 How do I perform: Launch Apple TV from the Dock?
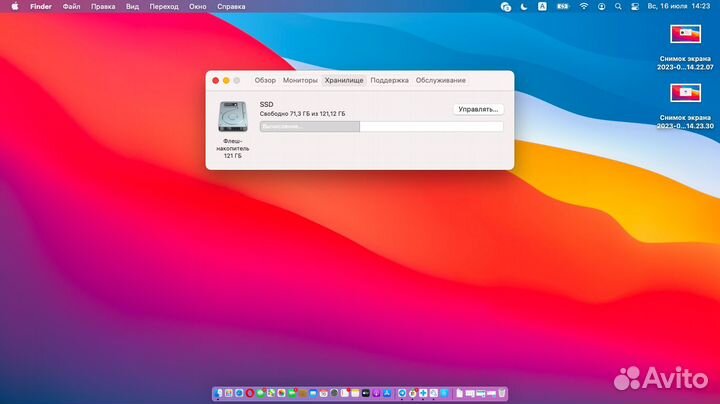[x=366, y=393]
